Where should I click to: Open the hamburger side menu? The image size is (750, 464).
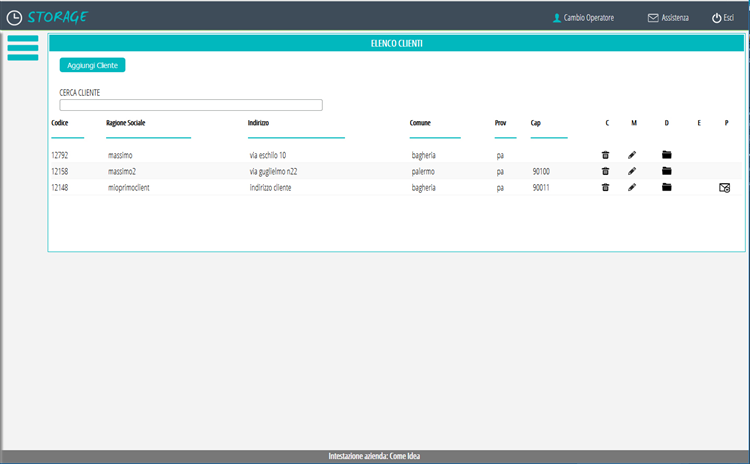pos(23,48)
